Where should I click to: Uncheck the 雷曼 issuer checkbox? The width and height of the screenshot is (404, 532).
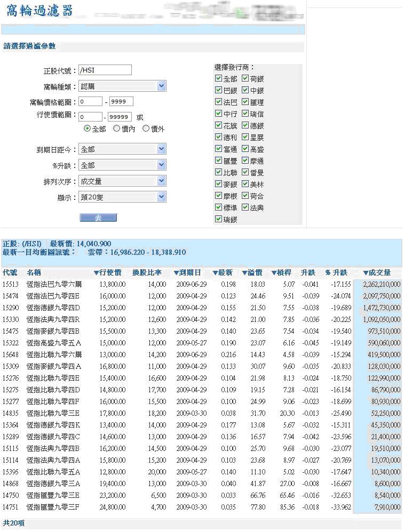point(245,172)
